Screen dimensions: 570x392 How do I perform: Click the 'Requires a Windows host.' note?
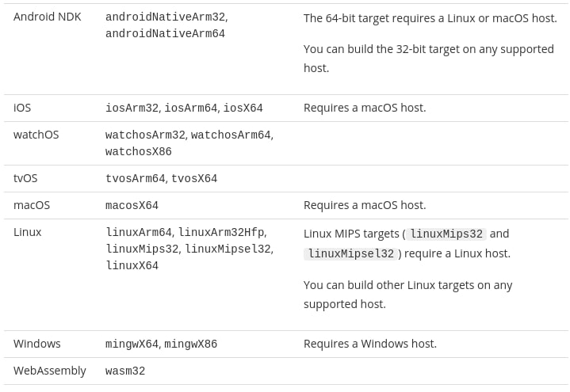370,344
